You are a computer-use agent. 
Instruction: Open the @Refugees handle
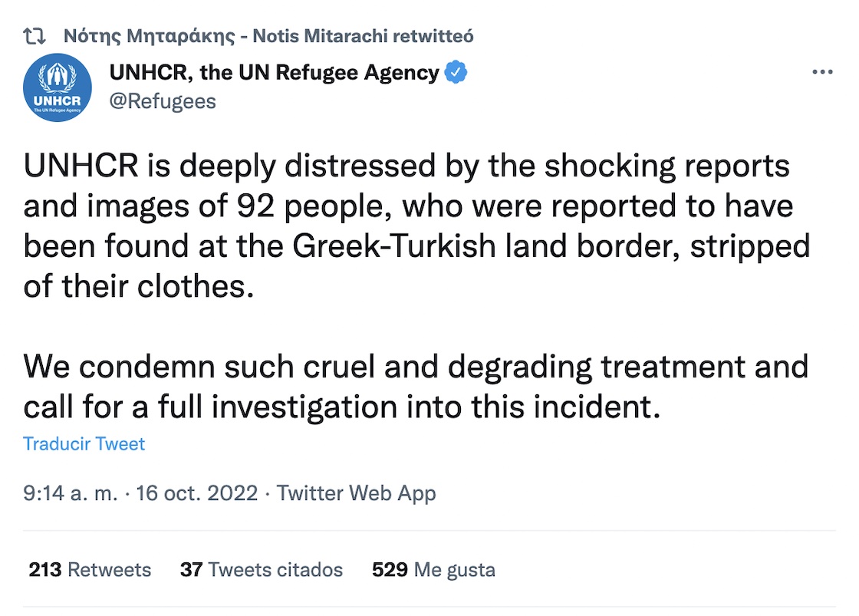click(x=163, y=100)
